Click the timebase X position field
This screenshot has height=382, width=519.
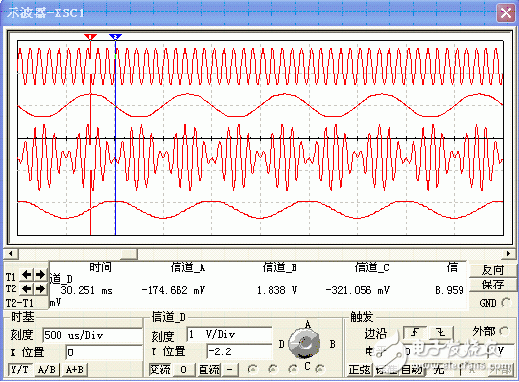[x=104, y=352]
